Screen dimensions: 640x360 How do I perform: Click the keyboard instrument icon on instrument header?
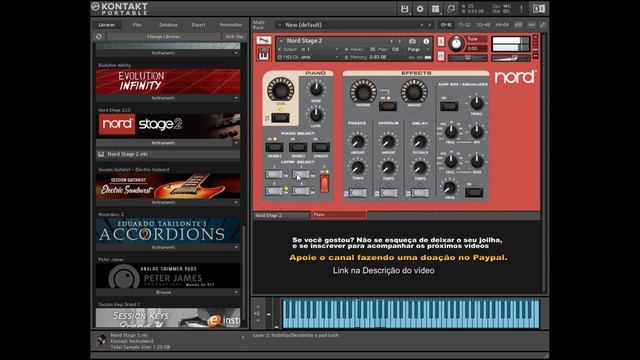point(264,54)
